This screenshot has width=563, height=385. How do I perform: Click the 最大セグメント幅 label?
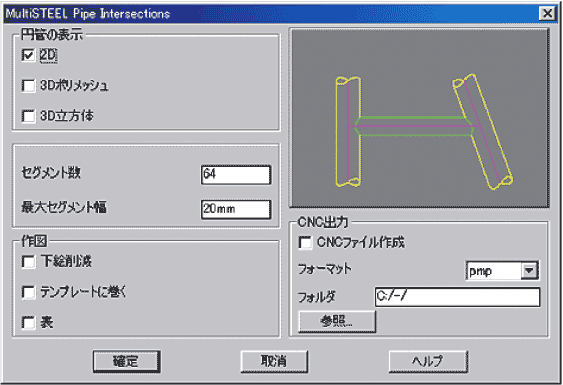64,207
